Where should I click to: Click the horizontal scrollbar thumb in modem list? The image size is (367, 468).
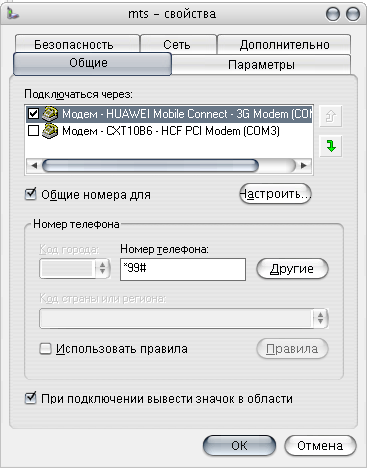click(x=151, y=166)
